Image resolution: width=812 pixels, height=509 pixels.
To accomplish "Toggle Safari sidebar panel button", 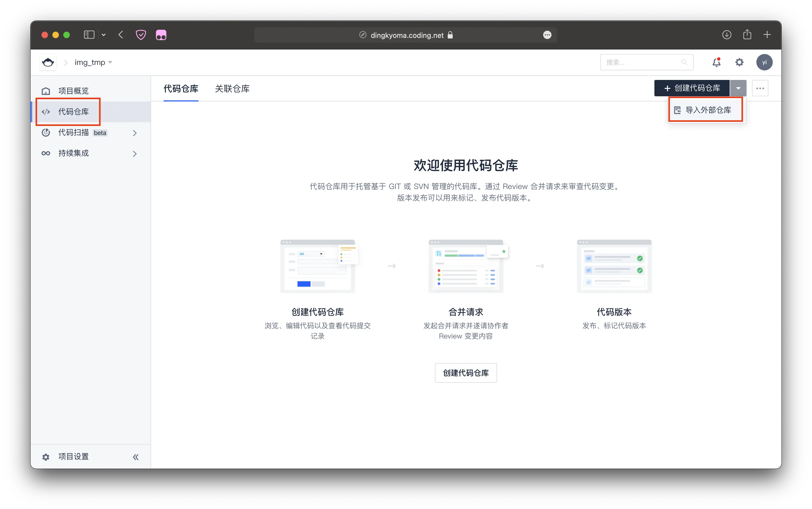I will pyautogui.click(x=89, y=35).
